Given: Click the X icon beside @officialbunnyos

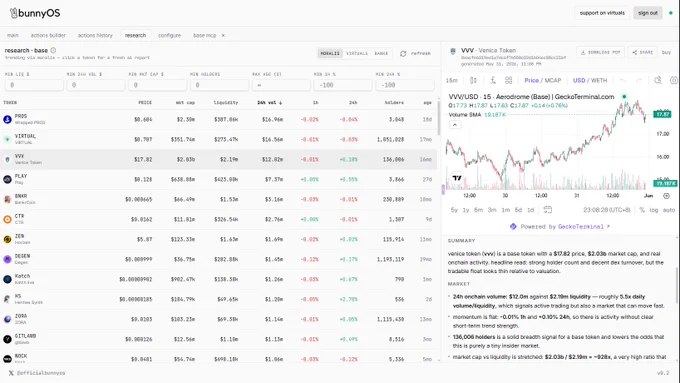Looking at the screenshot, I should pos(11,373).
